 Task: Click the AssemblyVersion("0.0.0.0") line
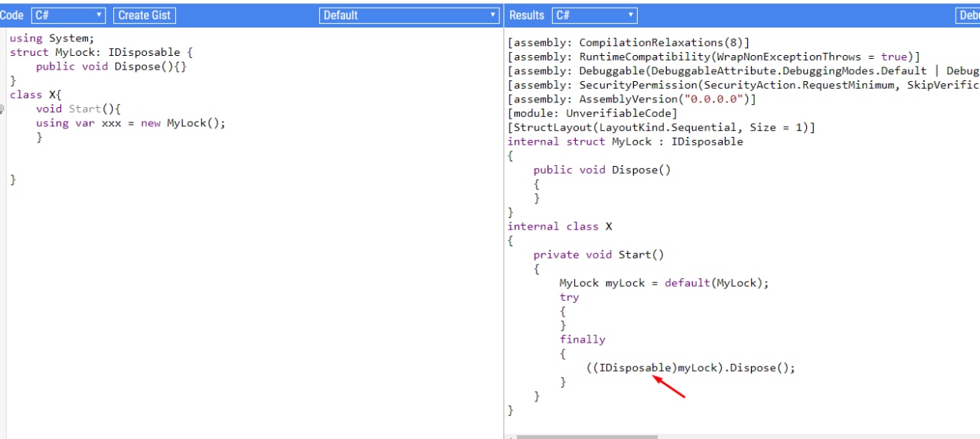tap(632, 99)
